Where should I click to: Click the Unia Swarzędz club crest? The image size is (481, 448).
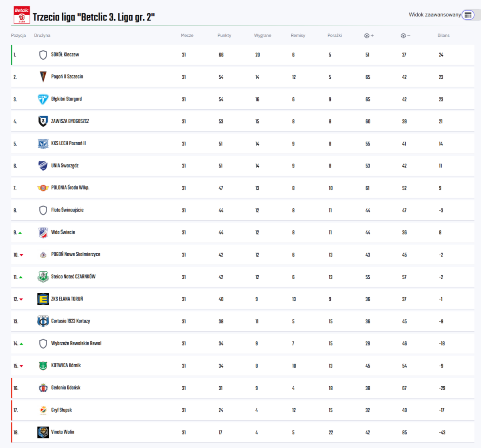(x=43, y=165)
